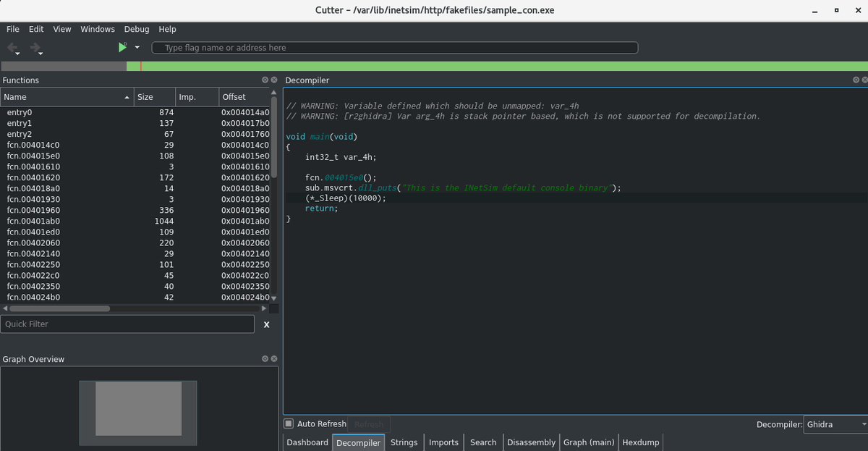Screen dimensions: 868x451
Task: Select function fcn.00402140
Action: 135,253
